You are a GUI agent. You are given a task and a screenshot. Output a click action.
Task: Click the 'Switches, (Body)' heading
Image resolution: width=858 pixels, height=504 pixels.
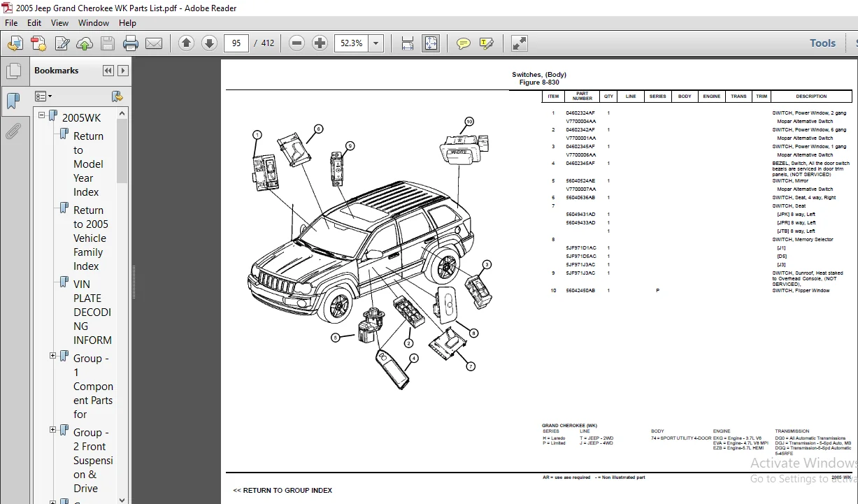539,75
